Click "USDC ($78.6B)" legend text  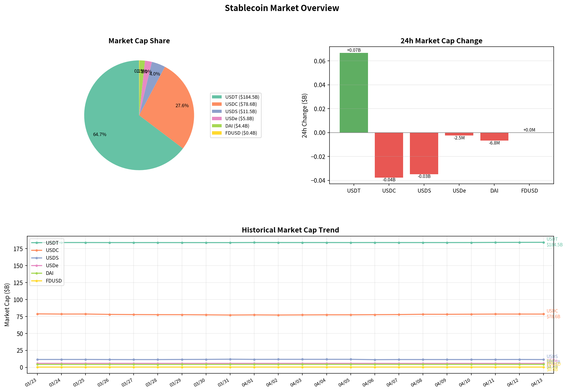(241, 104)
